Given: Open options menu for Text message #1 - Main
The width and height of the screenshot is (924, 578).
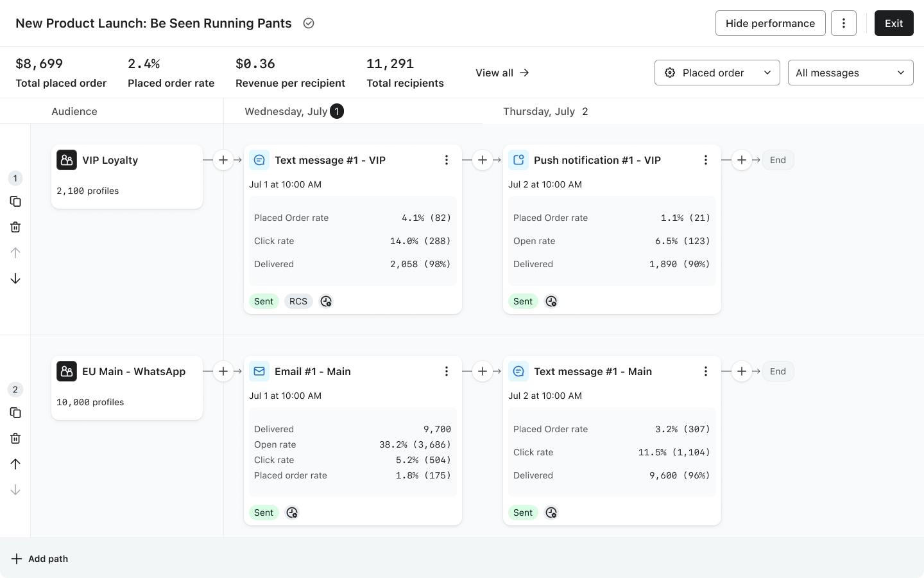Looking at the screenshot, I should pyautogui.click(x=706, y=371).
